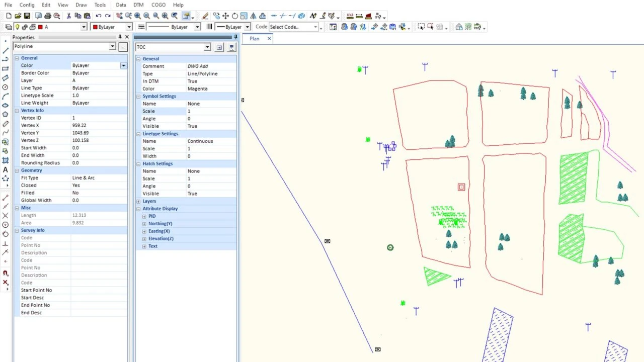This screenshot has height=362, width=644.
Task: Select the Rectangle draw tool
Action: (6, 68)
